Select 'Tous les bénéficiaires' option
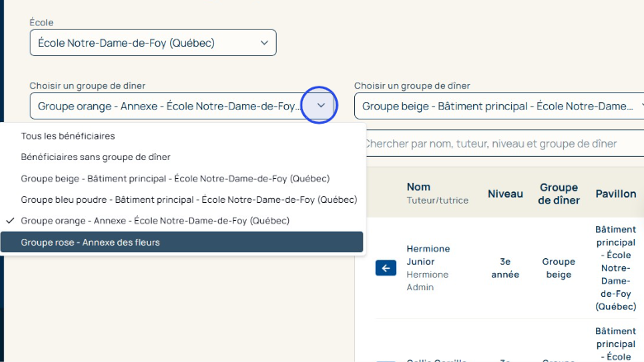The height and width of the screenshot is (362, 644). (68, 135)
